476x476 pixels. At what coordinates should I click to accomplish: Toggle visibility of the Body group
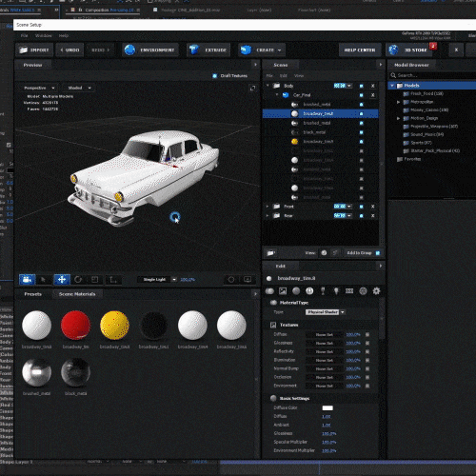tap(361, 86)
